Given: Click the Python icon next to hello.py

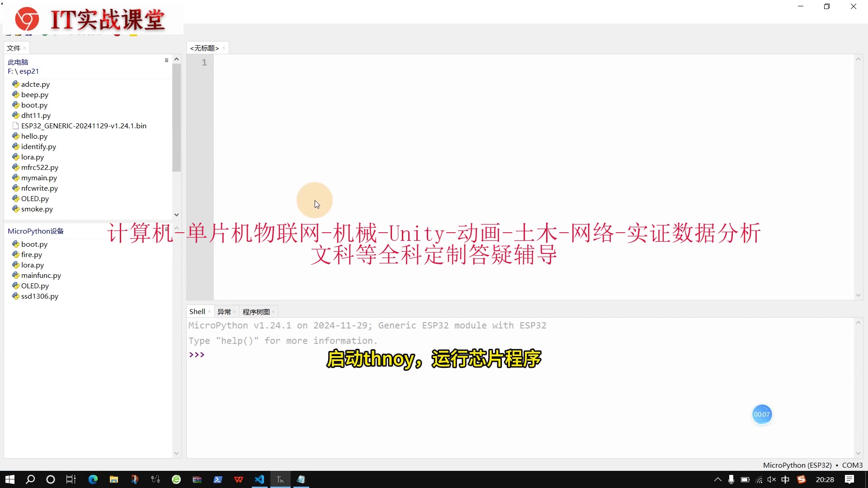Looking at the screenshot, I should point(16,136).
